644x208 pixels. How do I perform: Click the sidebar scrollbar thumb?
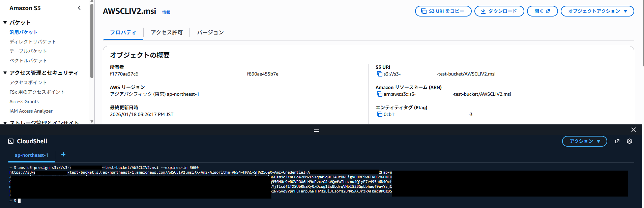(x=92, y=40)
